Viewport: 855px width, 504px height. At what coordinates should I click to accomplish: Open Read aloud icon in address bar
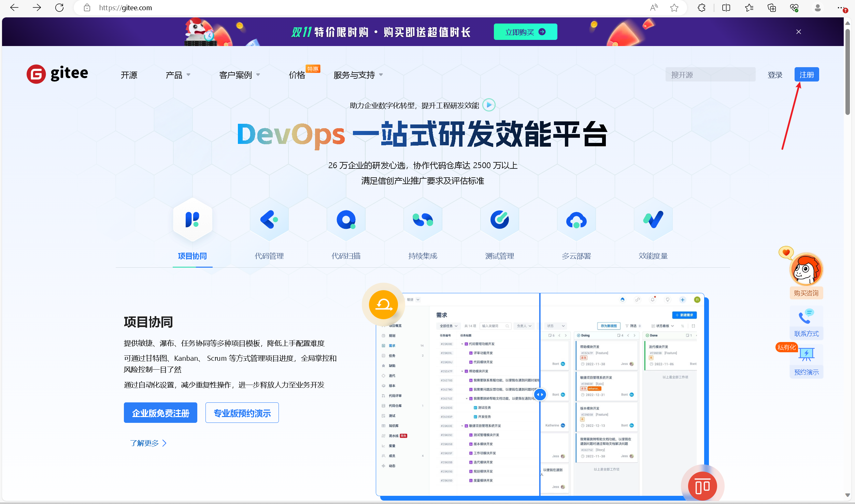point(654,8)
